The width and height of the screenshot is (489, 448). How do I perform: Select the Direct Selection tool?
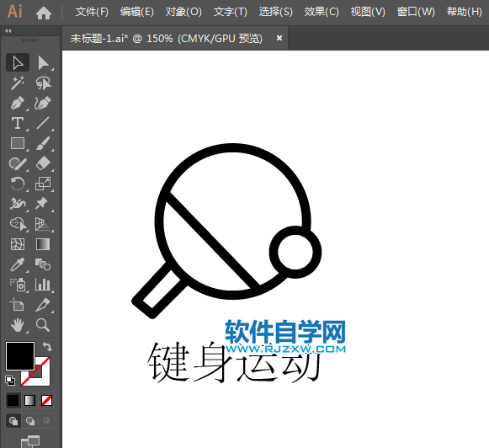43,62
